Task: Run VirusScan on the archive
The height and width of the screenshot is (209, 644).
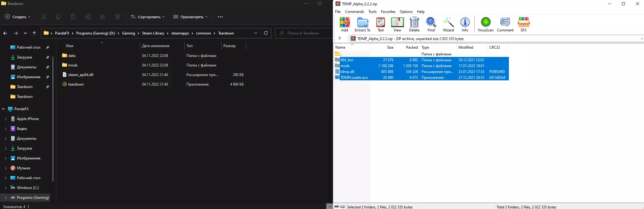Action: [486, 24]
